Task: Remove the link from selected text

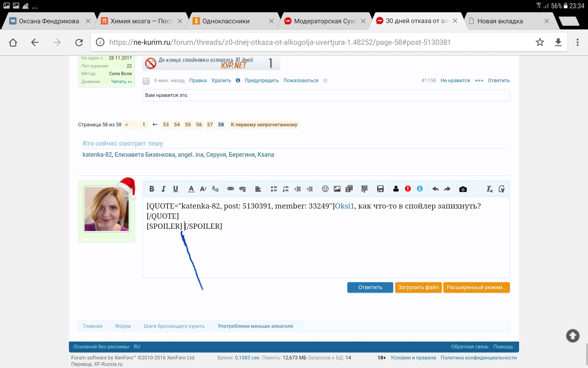Action: pyautogui.click(x=242, y=189)
